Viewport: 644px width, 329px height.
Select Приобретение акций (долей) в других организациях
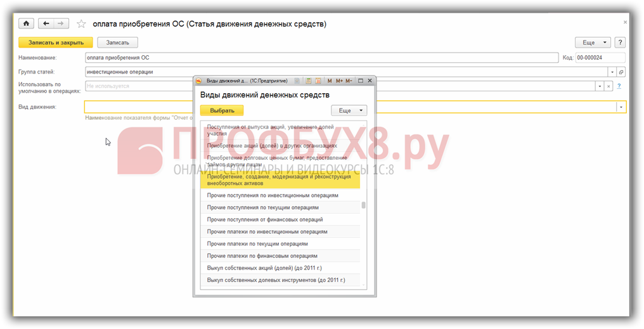280,145
